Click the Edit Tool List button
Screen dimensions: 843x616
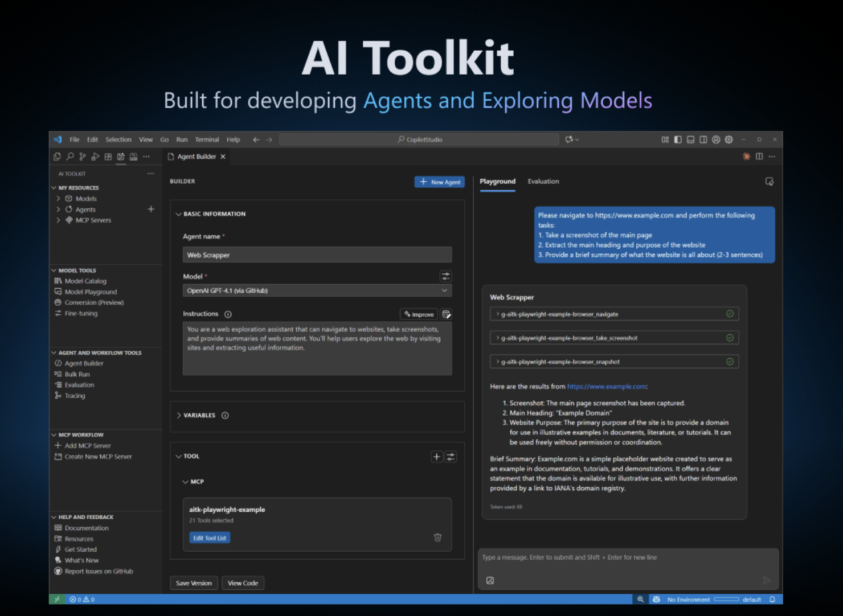pyautogui.click(x=209, y=537)
